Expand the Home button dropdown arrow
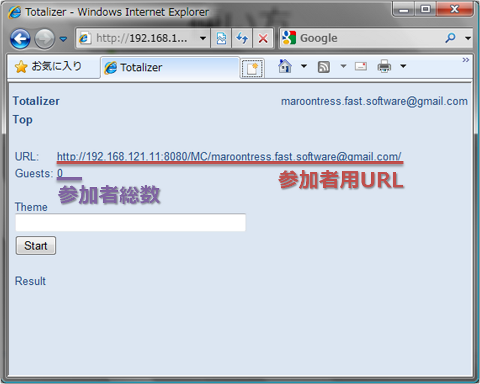 coord(304,66)
